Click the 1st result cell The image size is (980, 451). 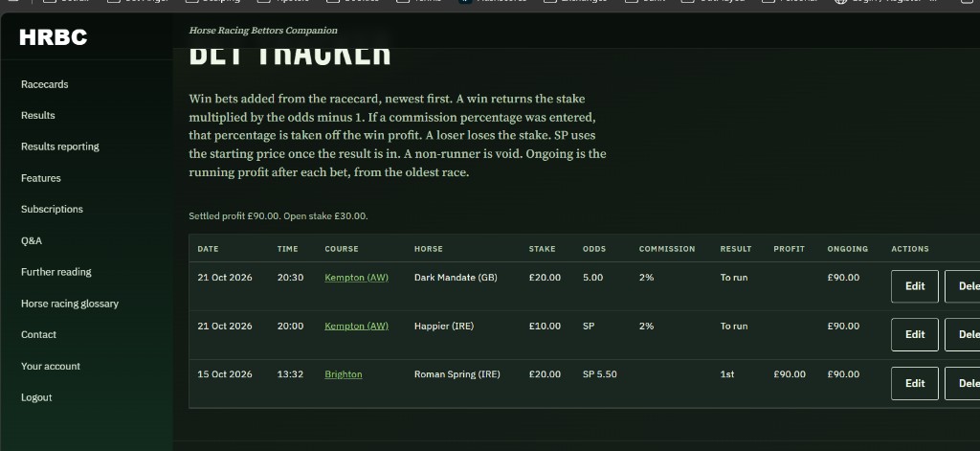click(727, 374)
